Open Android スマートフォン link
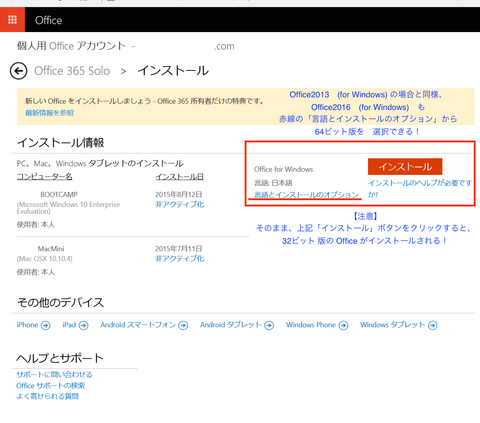 click(138, 325)
